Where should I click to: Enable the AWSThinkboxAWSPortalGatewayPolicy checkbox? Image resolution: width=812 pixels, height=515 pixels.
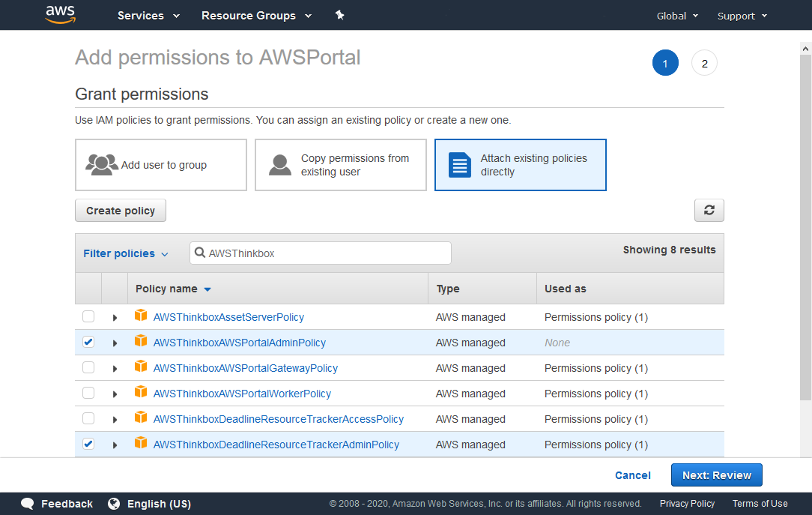click(x=88, y=368)
